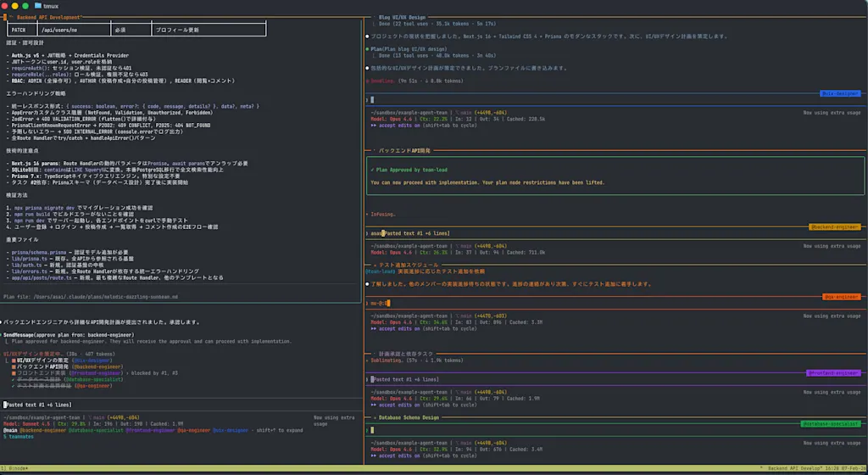Click the @frontend-engineer pane label badge
Image resolution: width=868 pixels, height=475 pixels.
click(x=833, y=373)
